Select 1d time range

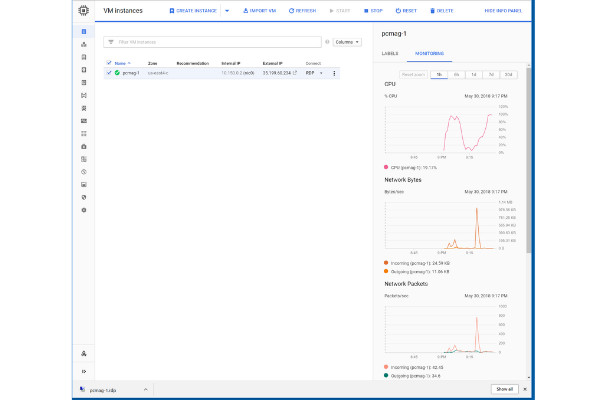[x=474, y=75]
